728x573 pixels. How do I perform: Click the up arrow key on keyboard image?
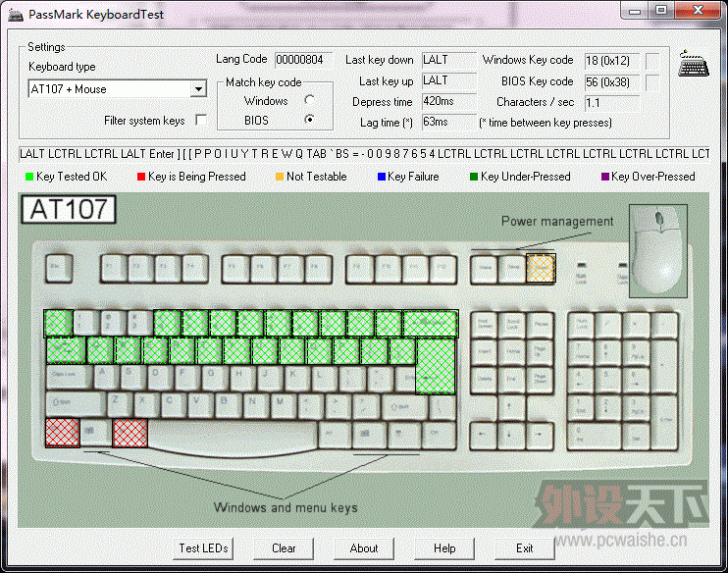511,408
